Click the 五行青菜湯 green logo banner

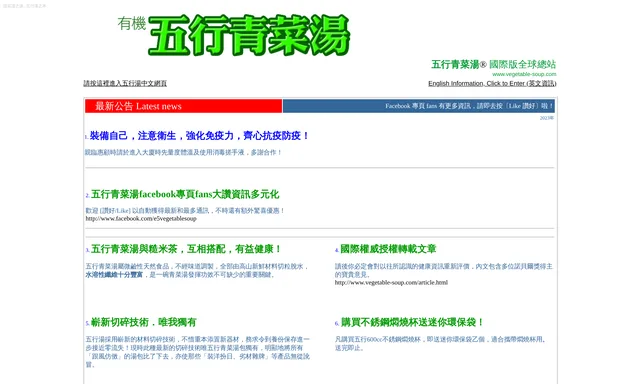pyautogui.click(x=249, y=35)
